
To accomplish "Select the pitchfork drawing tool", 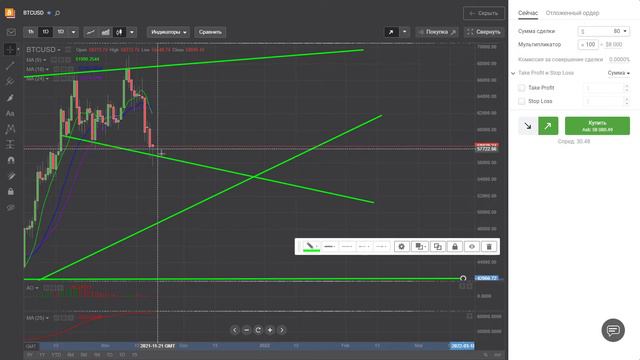I will (x=10, y=81).
